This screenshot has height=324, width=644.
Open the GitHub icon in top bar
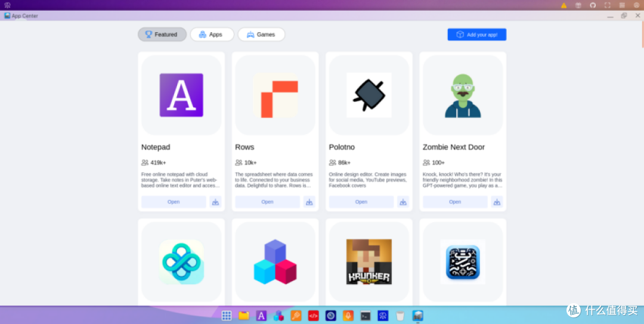pyautogui.click(x=593, y=5)
